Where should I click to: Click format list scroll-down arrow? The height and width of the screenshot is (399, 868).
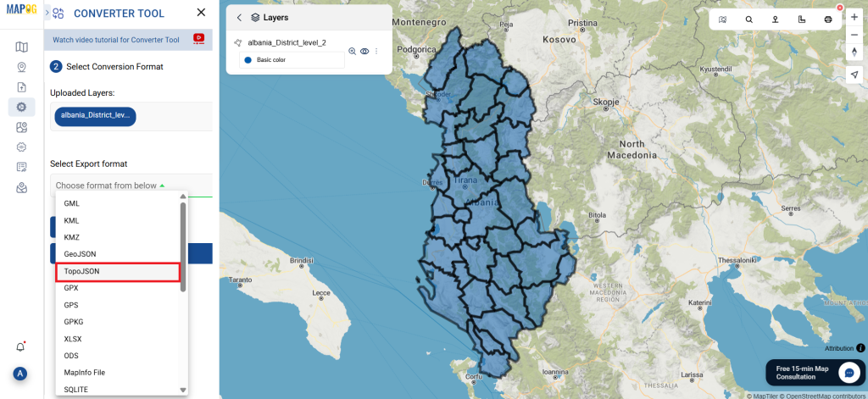(x=183, y=391)
